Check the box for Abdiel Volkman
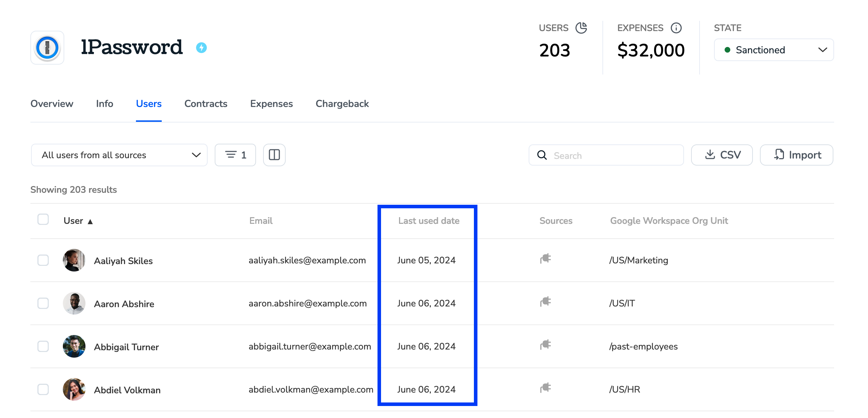 [x=43, y=389]
